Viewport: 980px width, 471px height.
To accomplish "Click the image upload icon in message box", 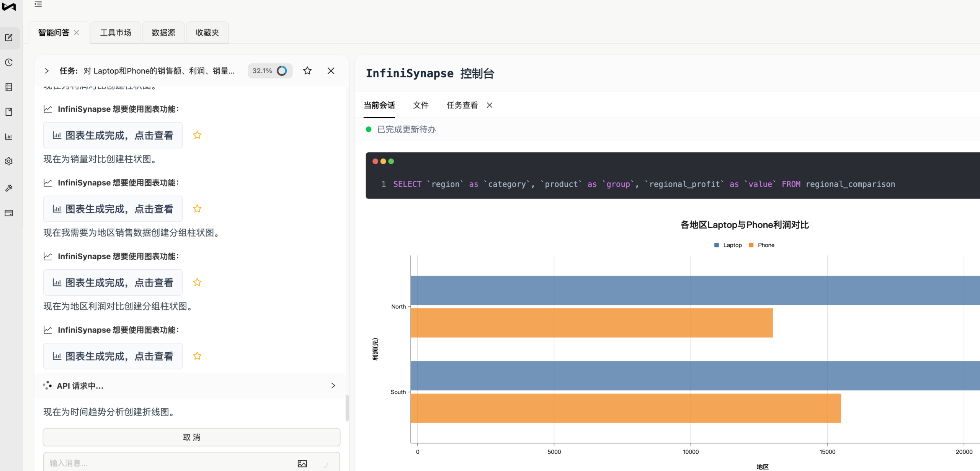I will [x=302, y=463].
